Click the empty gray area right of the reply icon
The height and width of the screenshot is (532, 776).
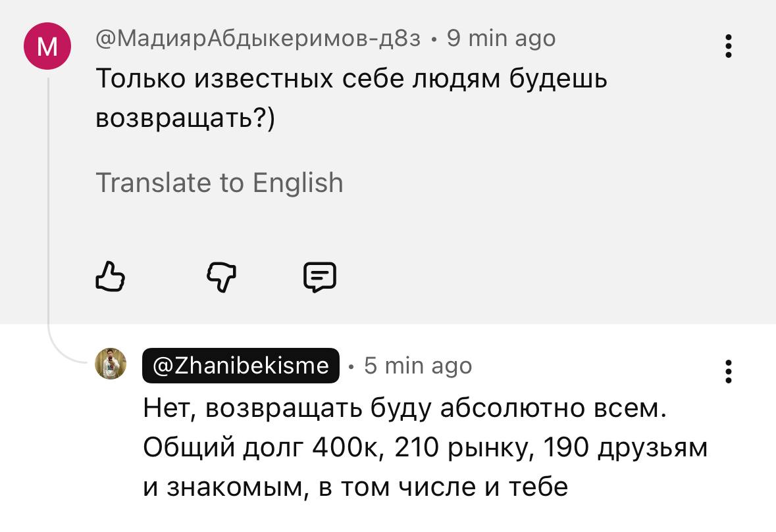[527, 277]
